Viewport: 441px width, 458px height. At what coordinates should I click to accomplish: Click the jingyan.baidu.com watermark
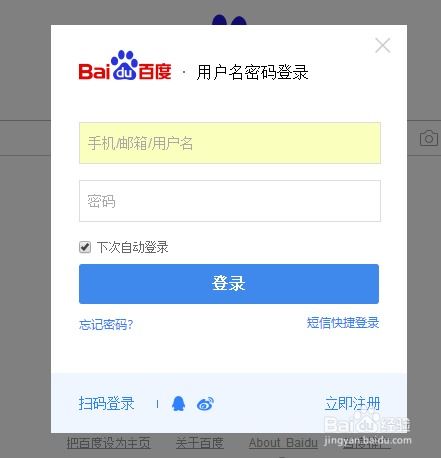(368, 440)
